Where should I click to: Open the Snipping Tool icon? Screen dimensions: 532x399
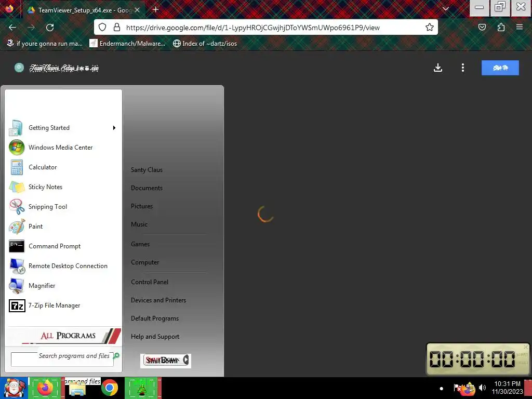(17, 207)
